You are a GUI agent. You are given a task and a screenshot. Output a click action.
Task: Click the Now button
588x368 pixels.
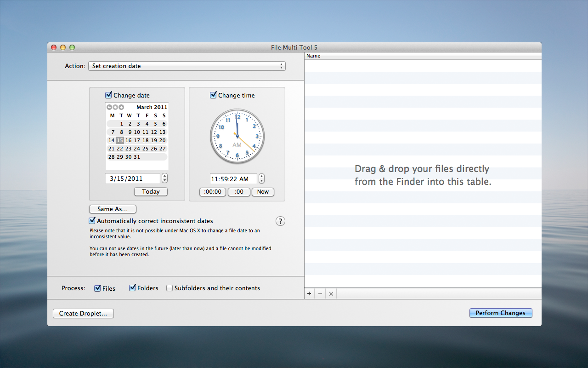[263, 192]
